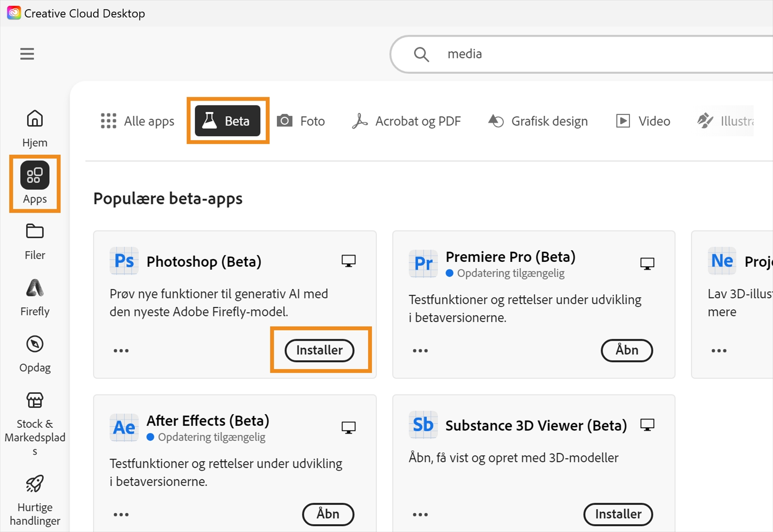This screenshot has width=773, height=532.
Task: Install Substance 3D Viewer (Beta)
Action: tap(618, 514)
